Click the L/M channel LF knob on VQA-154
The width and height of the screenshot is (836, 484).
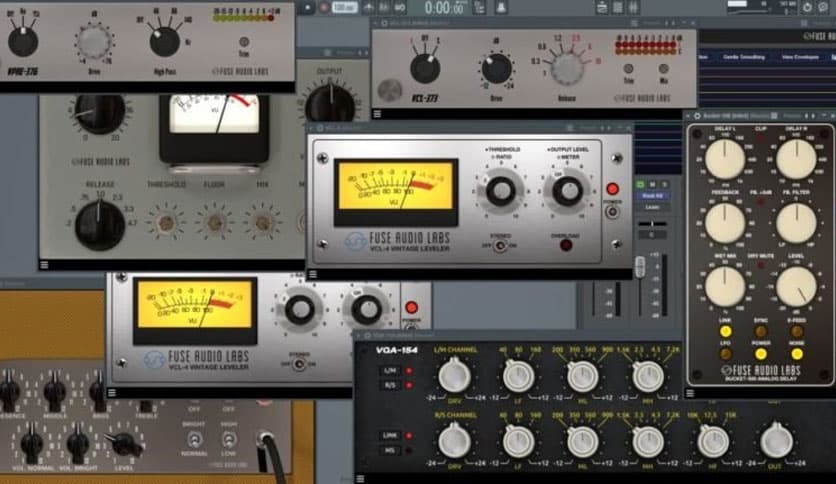(x=519, y=376)
